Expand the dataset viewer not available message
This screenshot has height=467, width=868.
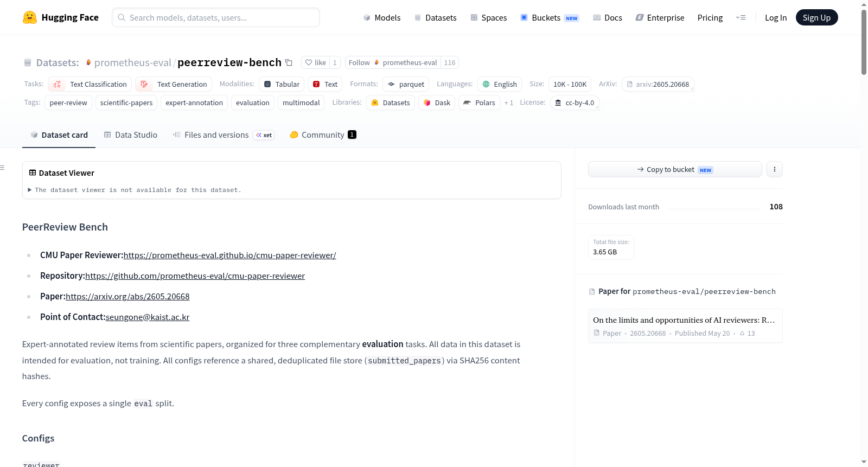pos(135,190)
